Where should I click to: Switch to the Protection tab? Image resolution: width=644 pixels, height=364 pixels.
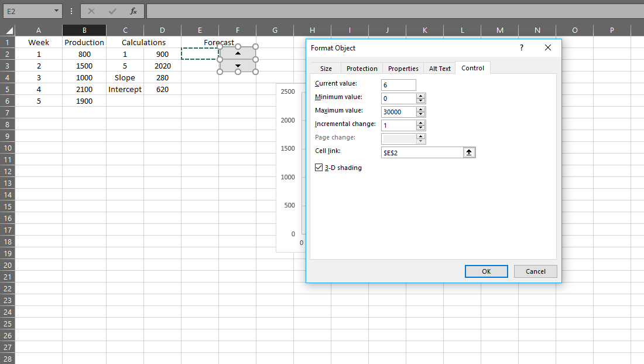click(x=362, y=69)
